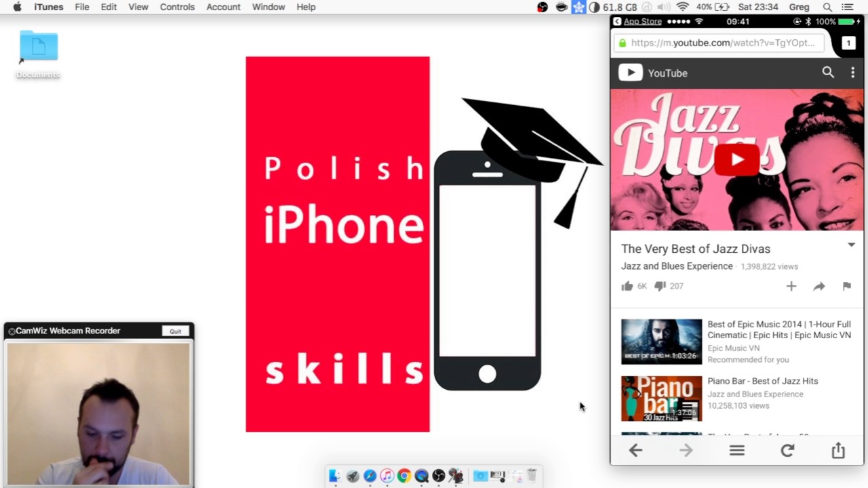Image resolution: width=868 pixels, height=488 pixels.
Task: Click the battery status icon
Action: tap(722, 7)
